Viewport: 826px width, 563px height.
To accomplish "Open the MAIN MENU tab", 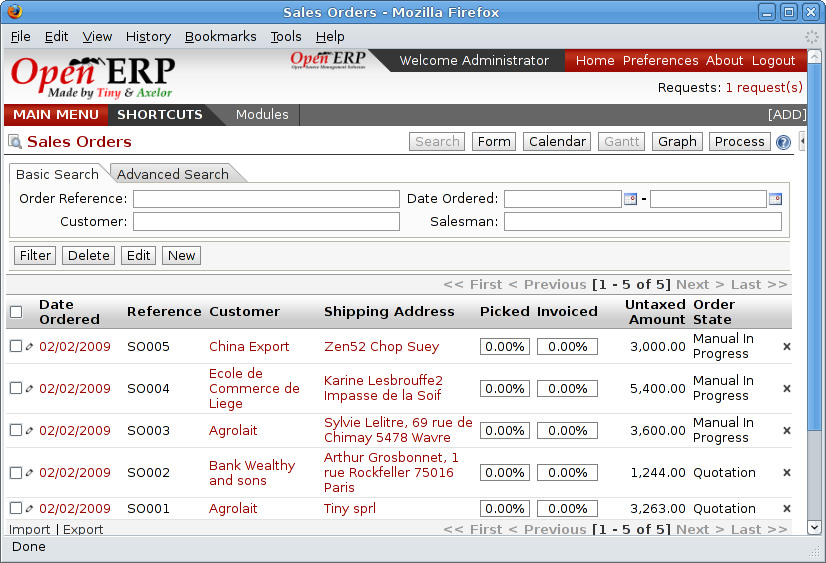I will [x=56, y=115].
